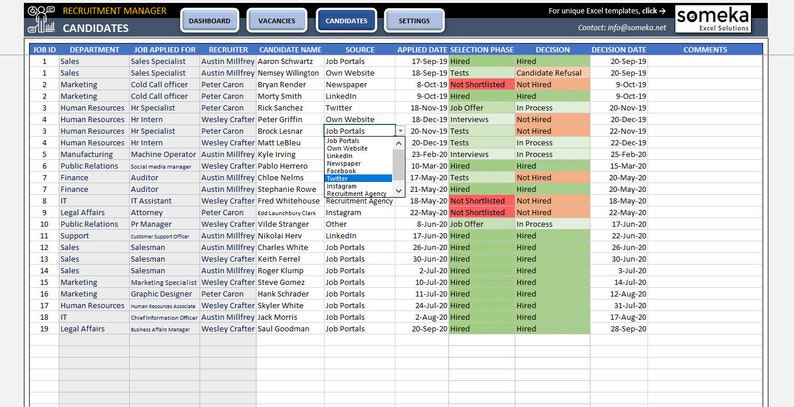The height and width of the screenshot is (407, 794).
Task: Click the JOB APPLIED FOR column header
Action: [165, 50]
